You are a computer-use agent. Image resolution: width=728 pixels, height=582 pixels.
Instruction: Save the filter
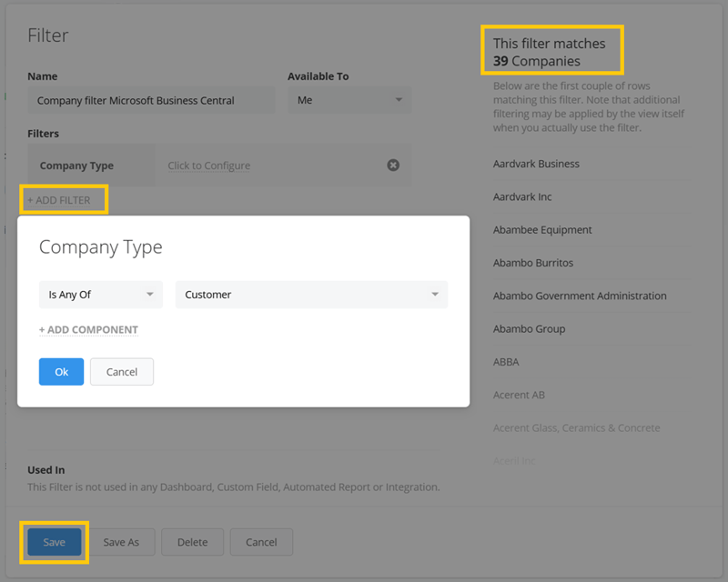55,542
